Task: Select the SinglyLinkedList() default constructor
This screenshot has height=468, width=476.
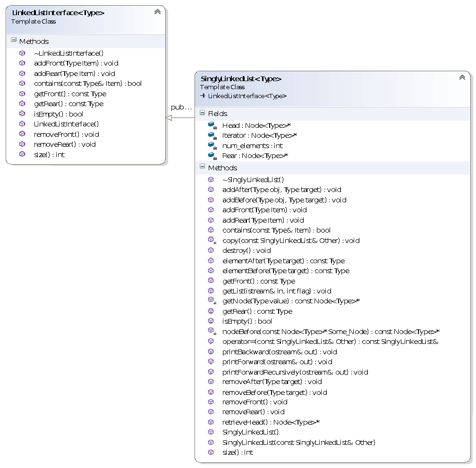Action: (250, 432)
